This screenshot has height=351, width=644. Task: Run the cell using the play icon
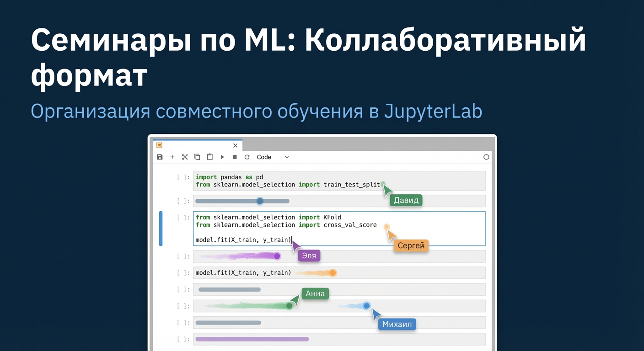point(222,157)
